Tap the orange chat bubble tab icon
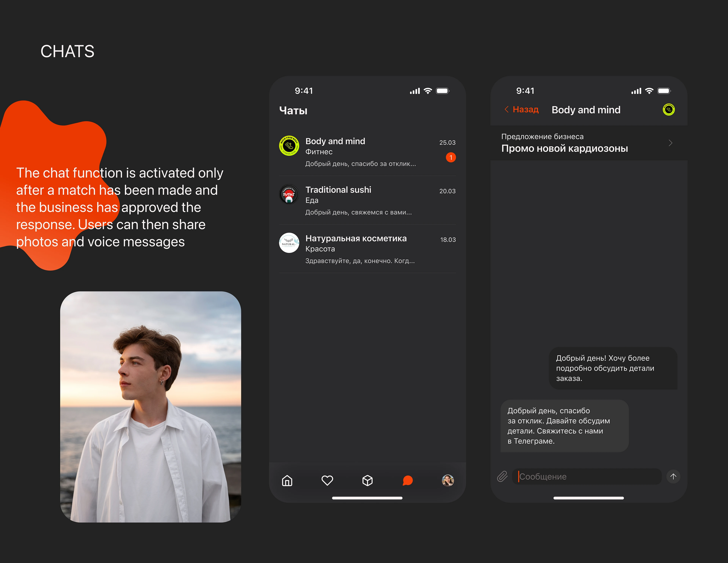This screenshot has height=563, width=728. [407, 481]
